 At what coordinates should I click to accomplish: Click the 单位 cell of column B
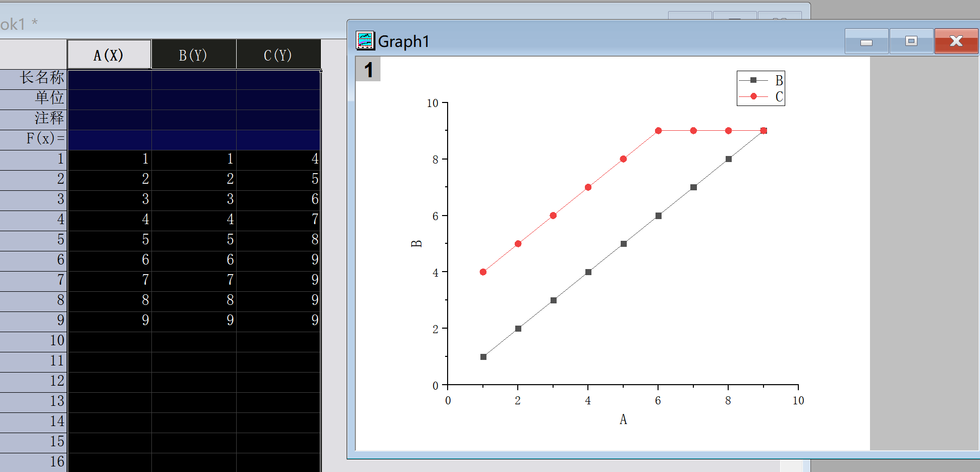click(194, 99)
